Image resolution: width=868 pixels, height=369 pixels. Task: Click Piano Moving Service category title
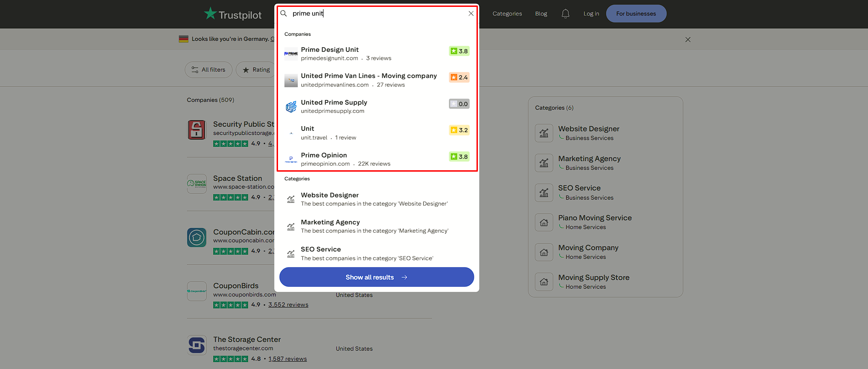coord(595,218)
